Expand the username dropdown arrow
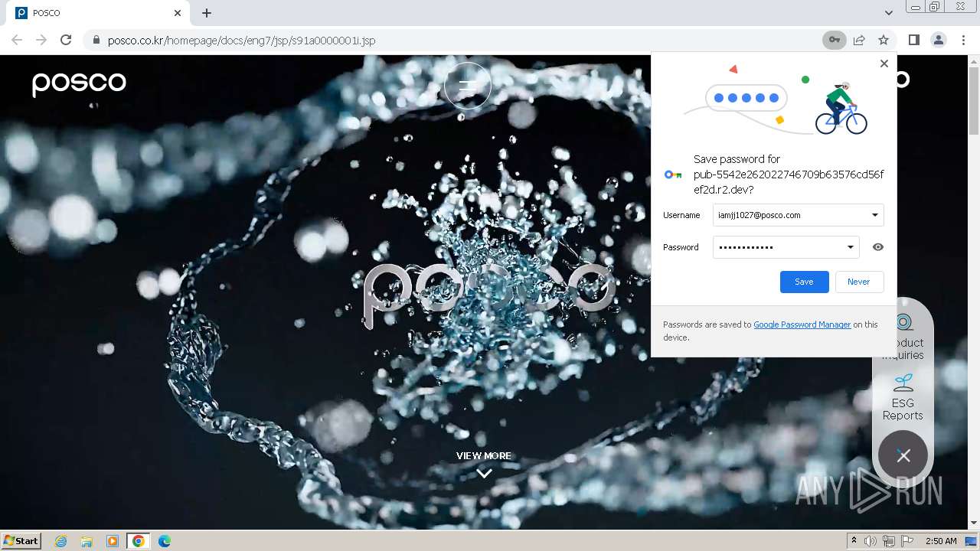The image size is (980, 551). (875, 215)
